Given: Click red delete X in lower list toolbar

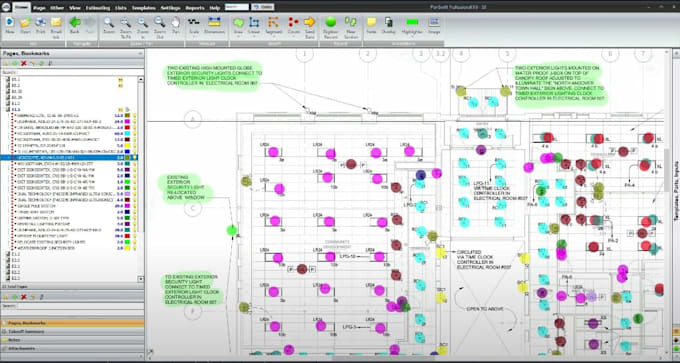Looking at the screenshot, I should pos(24,297).
